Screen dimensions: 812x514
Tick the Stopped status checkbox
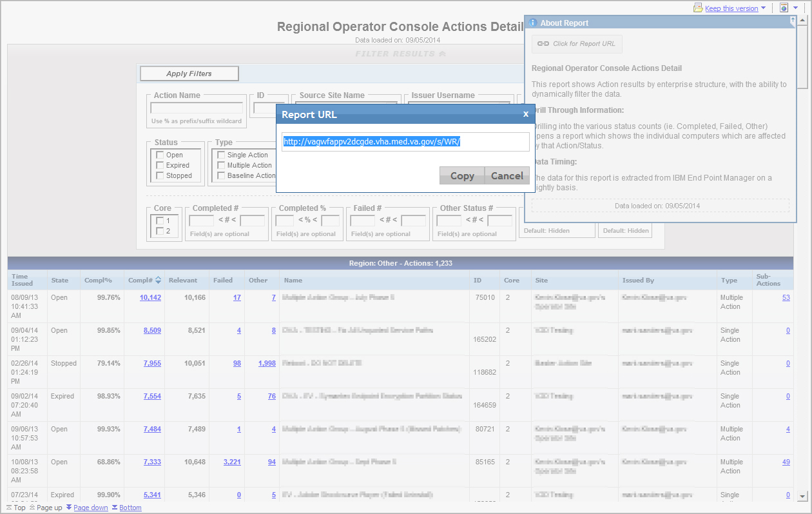pyautogui.click(x=159, y=175)
